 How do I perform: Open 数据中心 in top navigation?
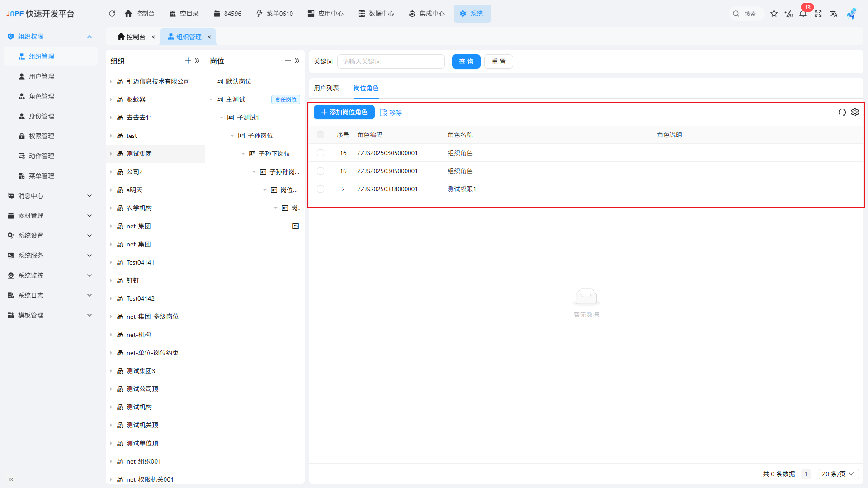pos(376,14)
